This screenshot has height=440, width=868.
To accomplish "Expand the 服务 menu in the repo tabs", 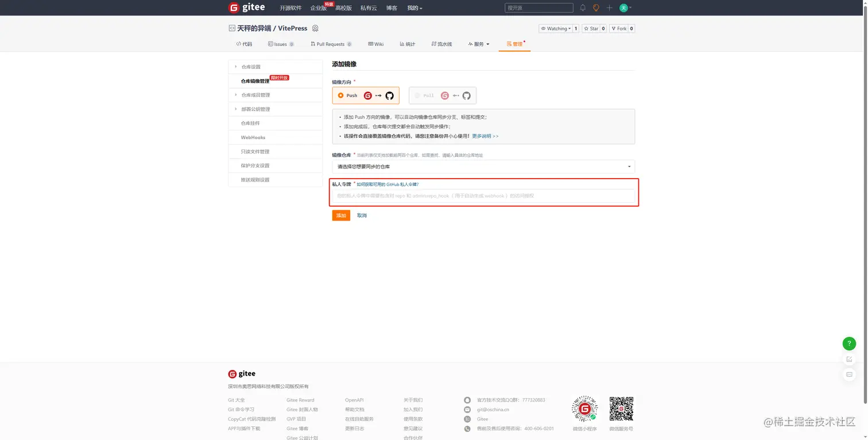I will (479, 44).
